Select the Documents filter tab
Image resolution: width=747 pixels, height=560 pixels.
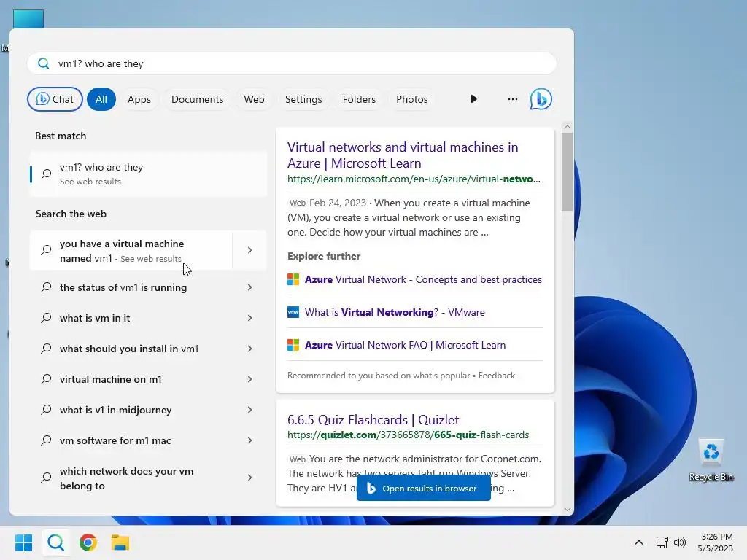click(197, 99)
